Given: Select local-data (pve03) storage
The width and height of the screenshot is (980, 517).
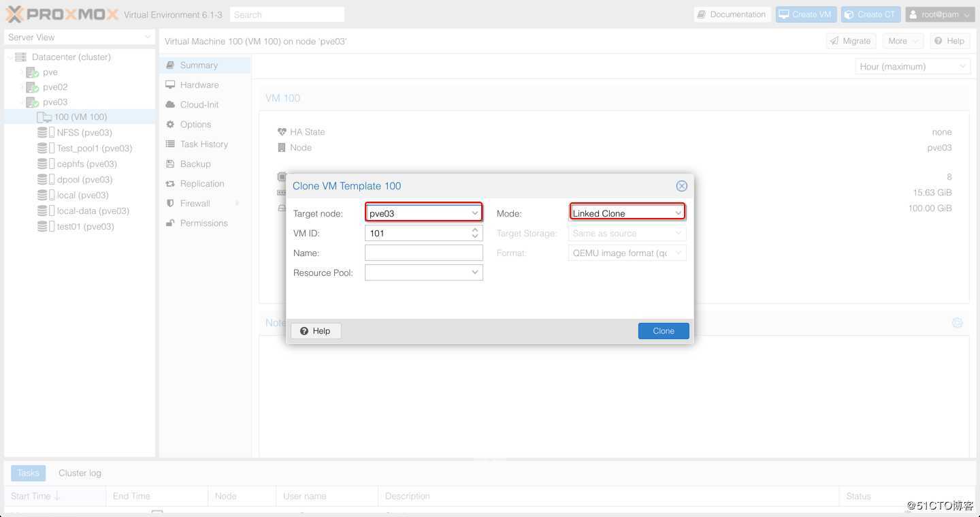Looking at the screenshot, I should click(x=93, y=211).
